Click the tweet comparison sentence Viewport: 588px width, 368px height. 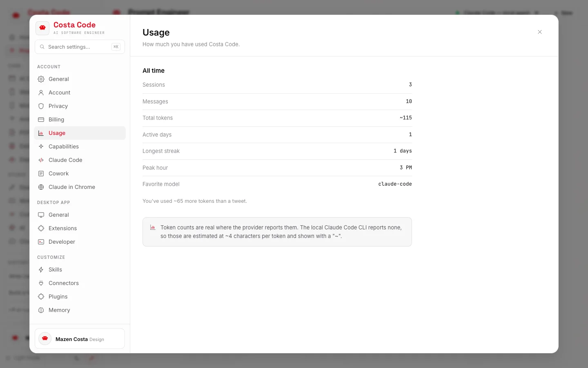[x=195, y=201]
